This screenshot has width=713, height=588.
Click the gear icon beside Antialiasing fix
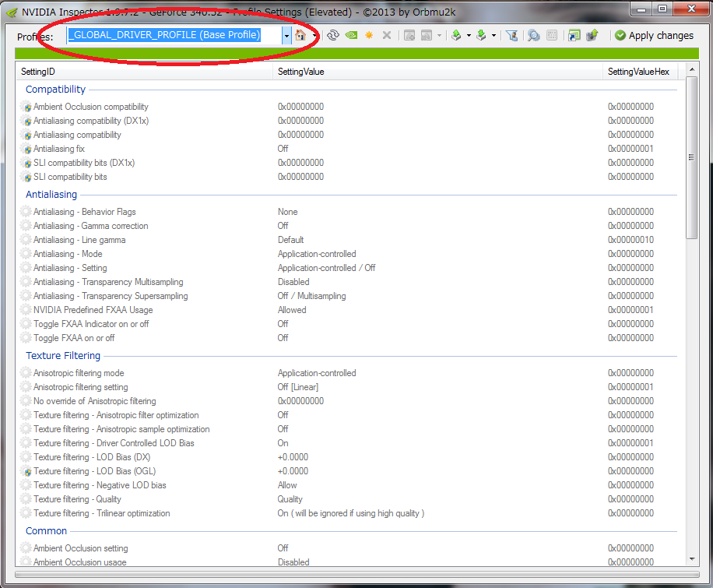[26, 149]
